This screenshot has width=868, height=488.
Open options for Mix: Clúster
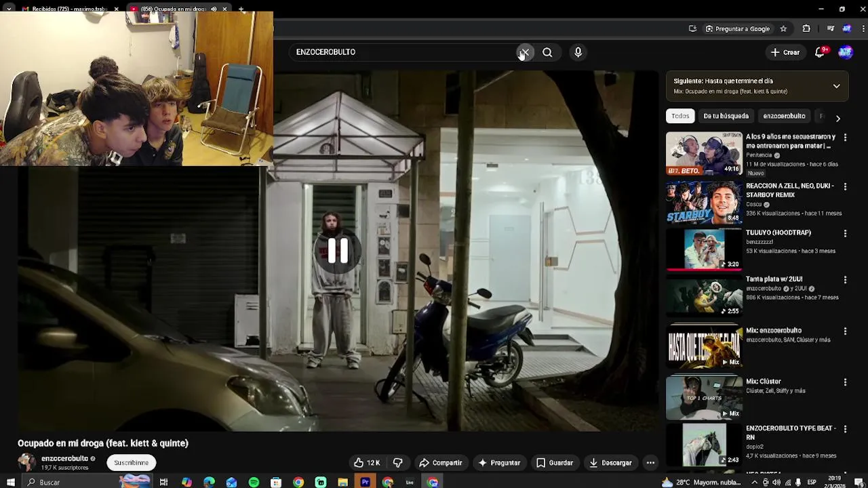(x=845, y=382)
